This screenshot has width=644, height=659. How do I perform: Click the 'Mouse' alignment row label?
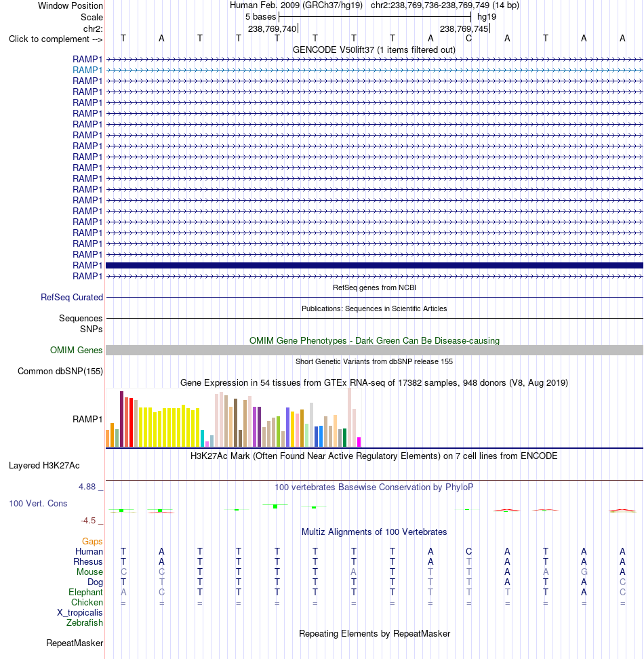(x=89, y=572)
